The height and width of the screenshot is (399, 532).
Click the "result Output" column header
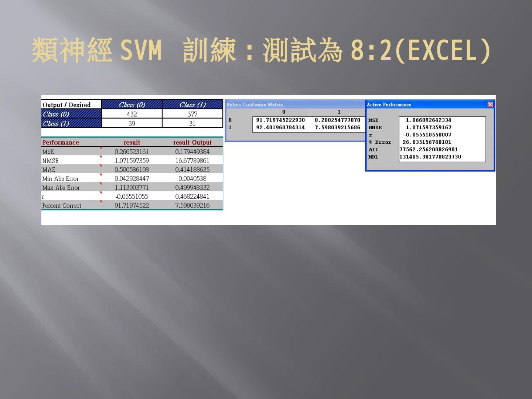pos(192,142)
